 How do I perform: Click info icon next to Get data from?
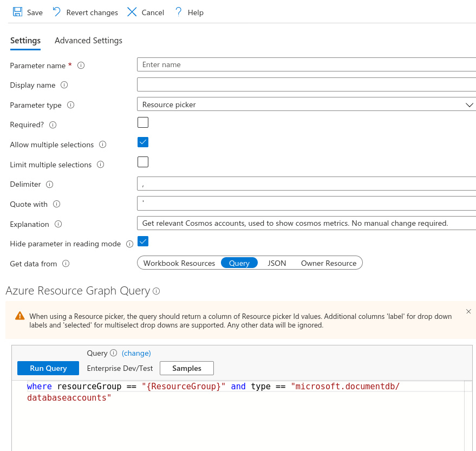coord(66,264)
